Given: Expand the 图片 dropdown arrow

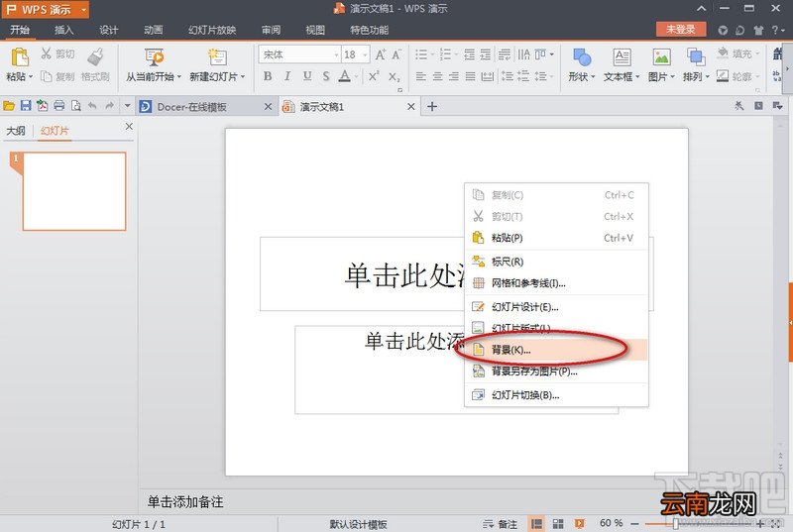Looking at the screenshot, I should (672, 77).
